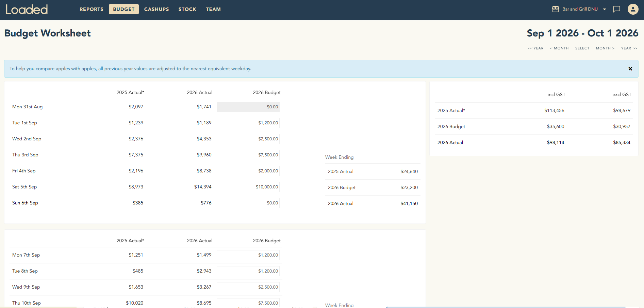Click the Thu 10th Sep row label
The image size is (644, 308).
[27, 303]
